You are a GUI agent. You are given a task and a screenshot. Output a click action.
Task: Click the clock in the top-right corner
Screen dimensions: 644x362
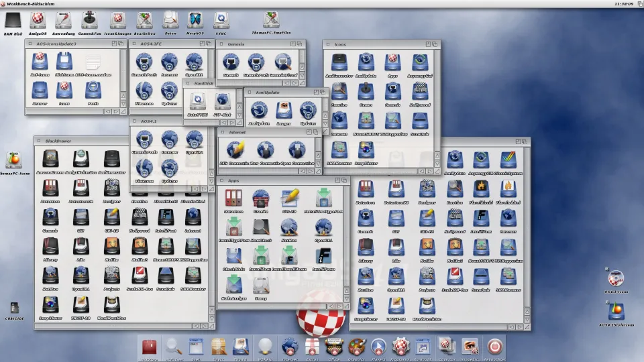point(623,3)
